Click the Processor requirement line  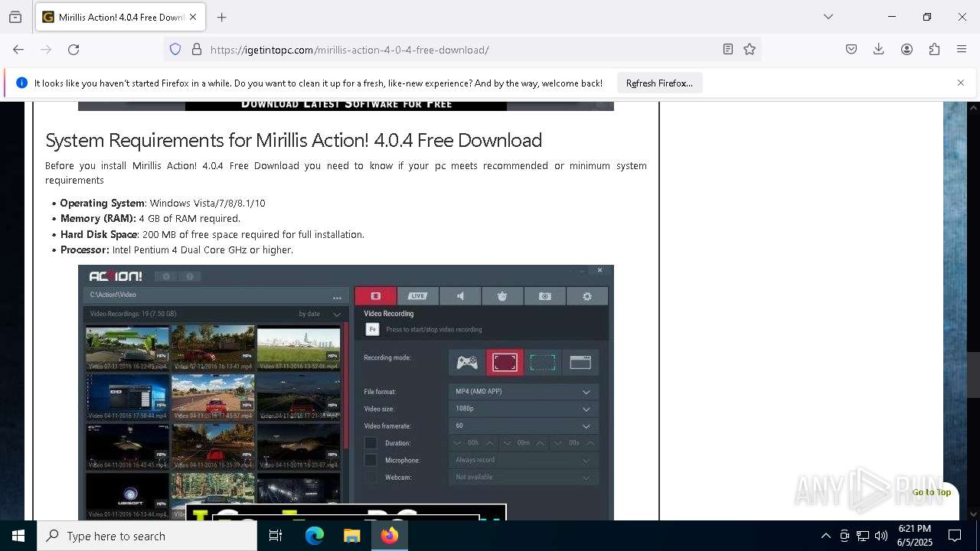click(x=177, y=249)
